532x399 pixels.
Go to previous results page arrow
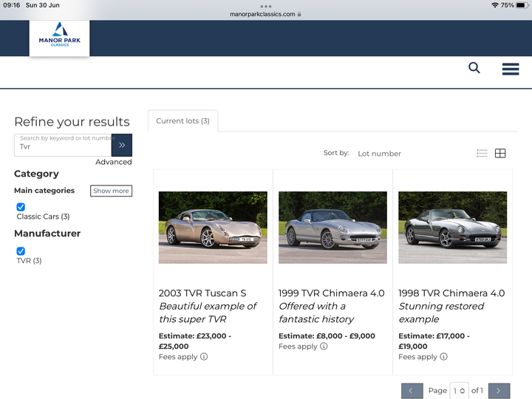(x=412, y=391)
